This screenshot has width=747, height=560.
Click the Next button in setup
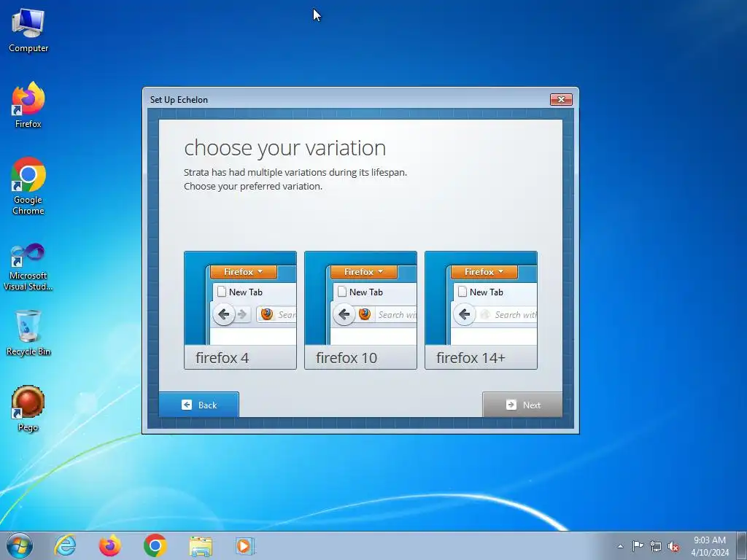coord(522,405)
